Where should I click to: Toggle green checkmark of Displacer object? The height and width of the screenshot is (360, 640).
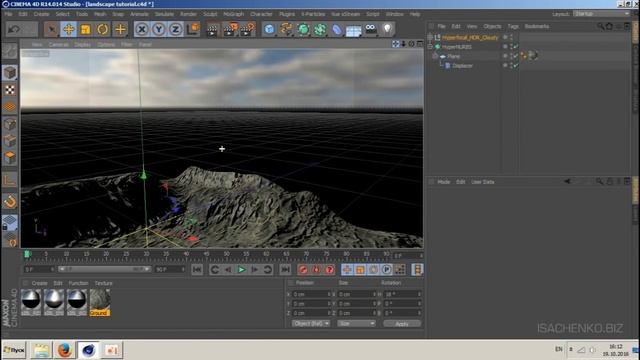[x=516, y=65]
